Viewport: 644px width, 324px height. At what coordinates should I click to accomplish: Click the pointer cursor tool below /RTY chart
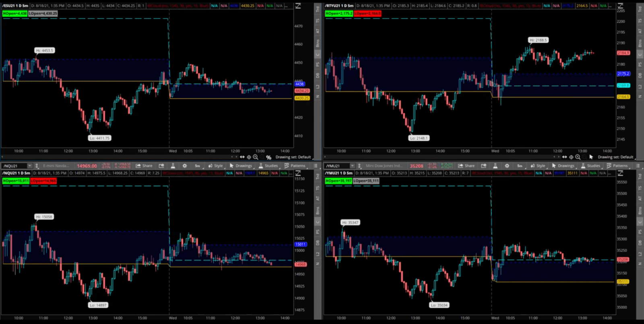[591, 157]
